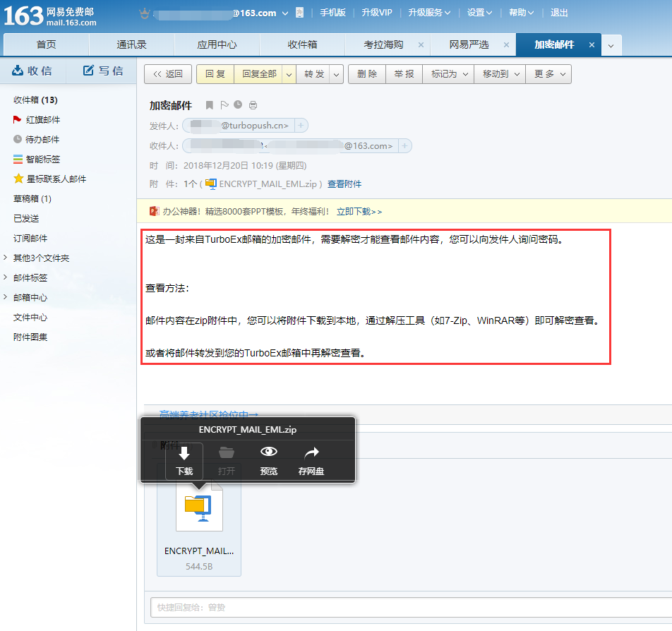Preview the attachment with the eye icon
The width and height of the screenshot is (672, 631).
269,452
